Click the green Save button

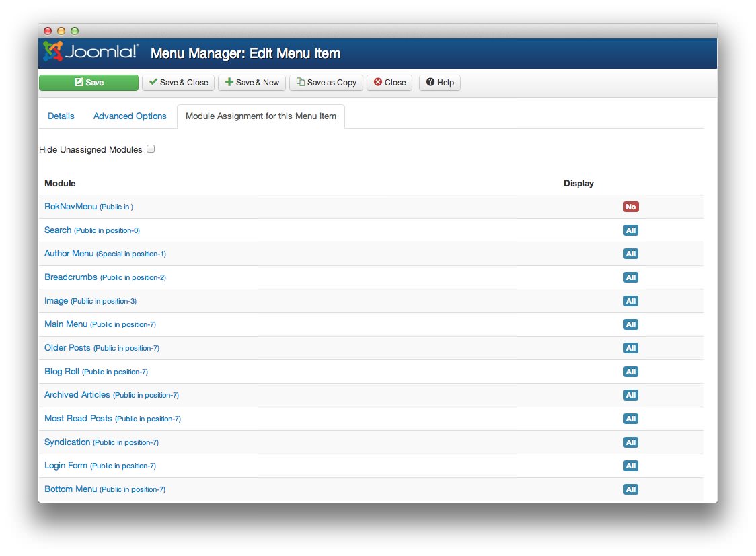point(88,82)
